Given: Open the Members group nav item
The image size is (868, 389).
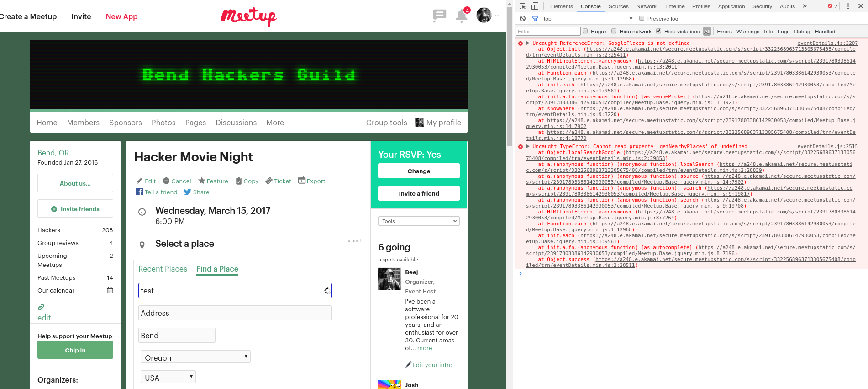Looking at the screenshot, I should tap(83, 123).
